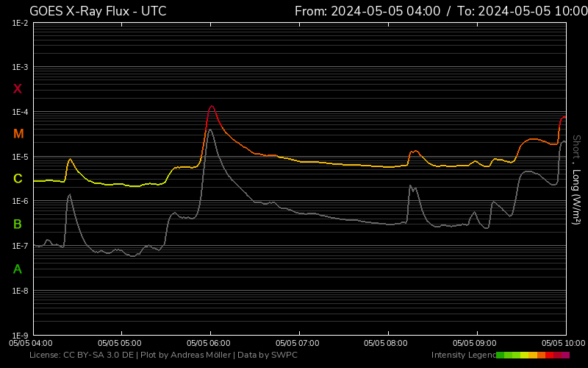Click the gray "Short" vertical axis label
The height and width of the screenshot is (368, 588).
576,148
